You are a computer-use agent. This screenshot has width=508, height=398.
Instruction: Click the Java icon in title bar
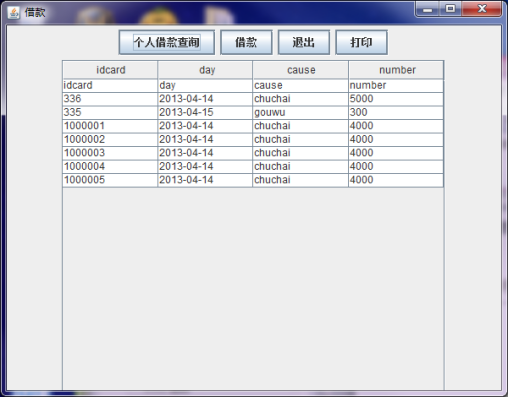pos(14,13)
